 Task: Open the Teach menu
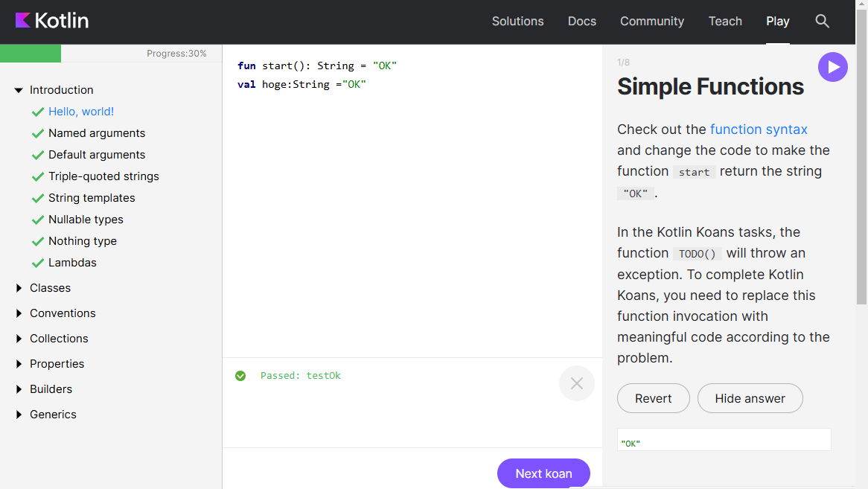725,21
